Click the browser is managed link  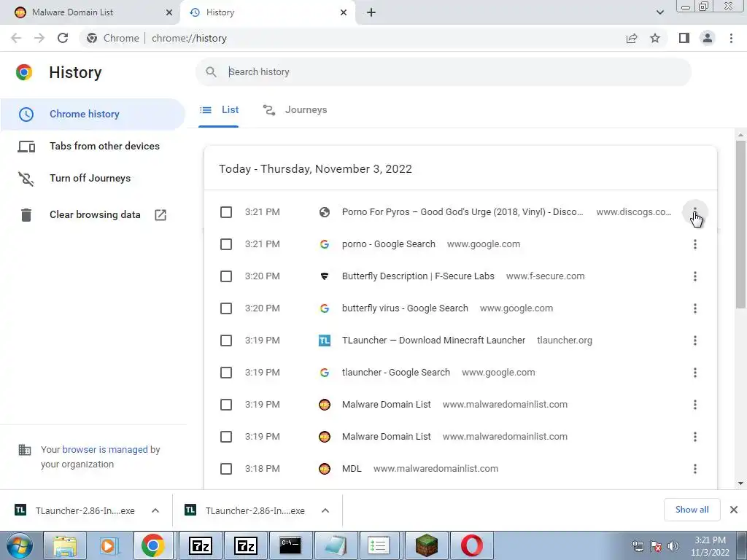105,449
